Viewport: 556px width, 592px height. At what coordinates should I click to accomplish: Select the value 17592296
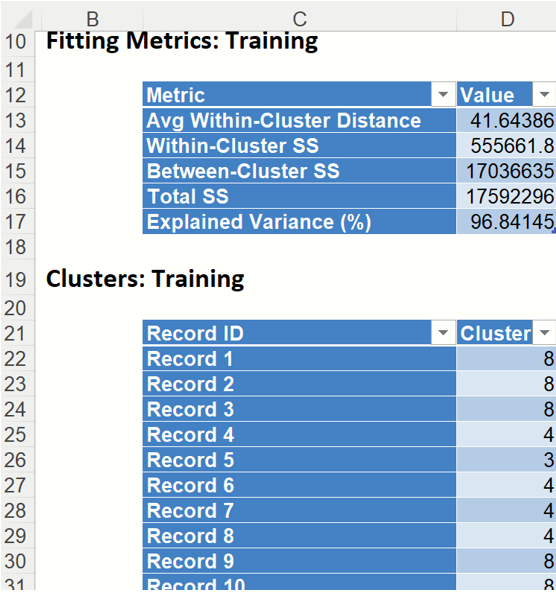(x=506, y=196)
